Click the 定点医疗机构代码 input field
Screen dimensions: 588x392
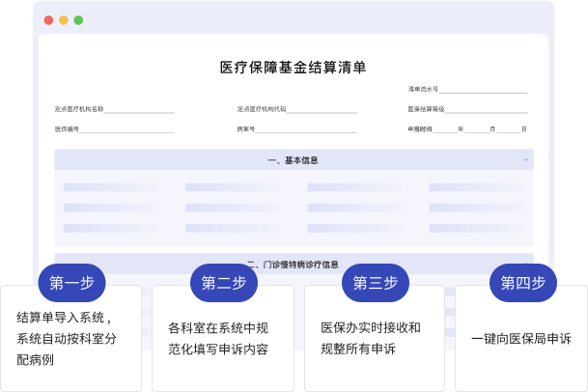point(322,110)
